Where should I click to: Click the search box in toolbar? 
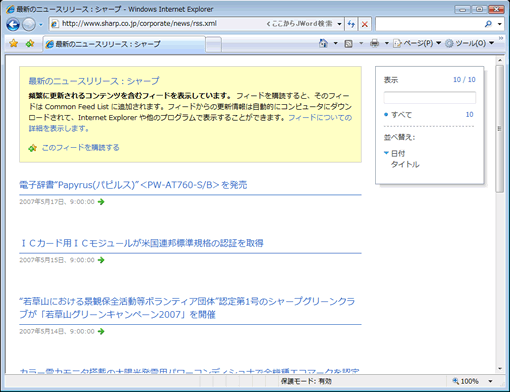(x=429, y=24)
